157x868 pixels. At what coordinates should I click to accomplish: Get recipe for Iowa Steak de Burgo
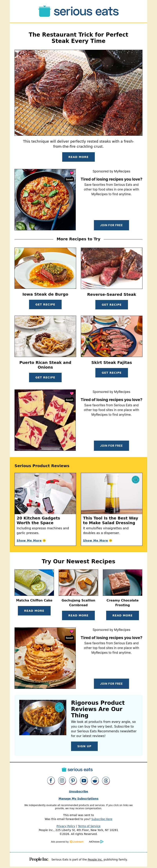[45, 305]
